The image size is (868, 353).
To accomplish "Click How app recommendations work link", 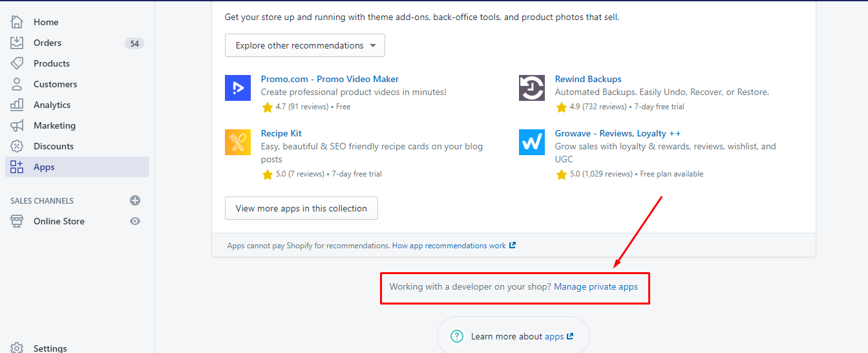I will [x=449, y=246].
